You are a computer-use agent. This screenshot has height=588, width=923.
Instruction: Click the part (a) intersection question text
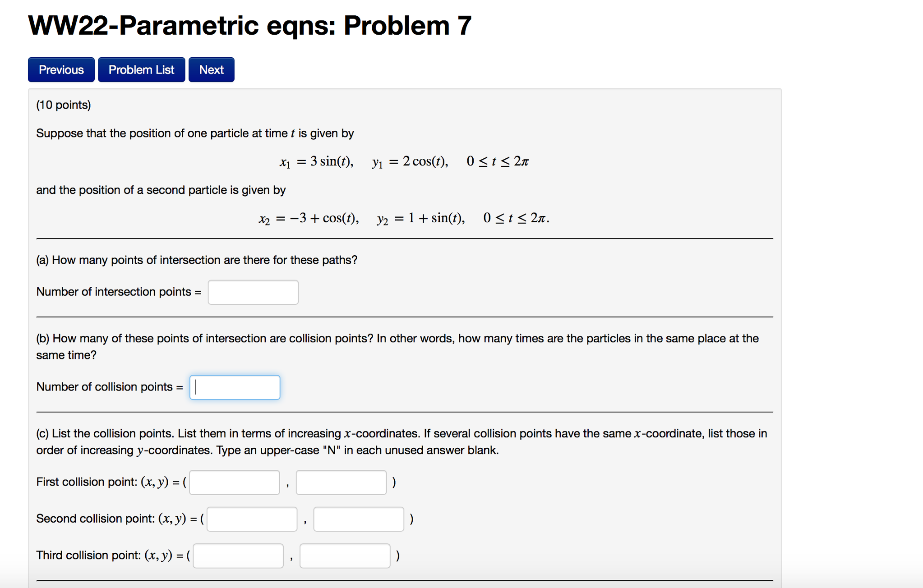(197, 260)
